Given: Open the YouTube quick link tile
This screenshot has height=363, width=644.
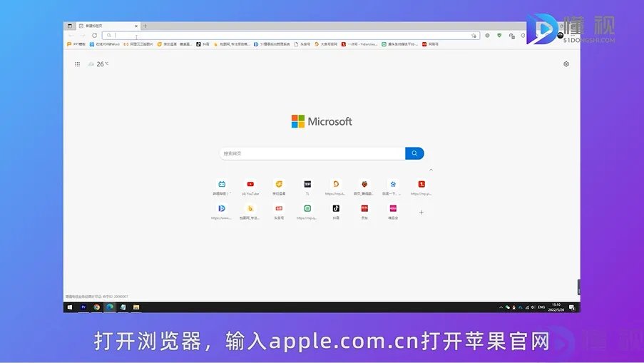Looking at the screenshot, I should coord(250,185).
